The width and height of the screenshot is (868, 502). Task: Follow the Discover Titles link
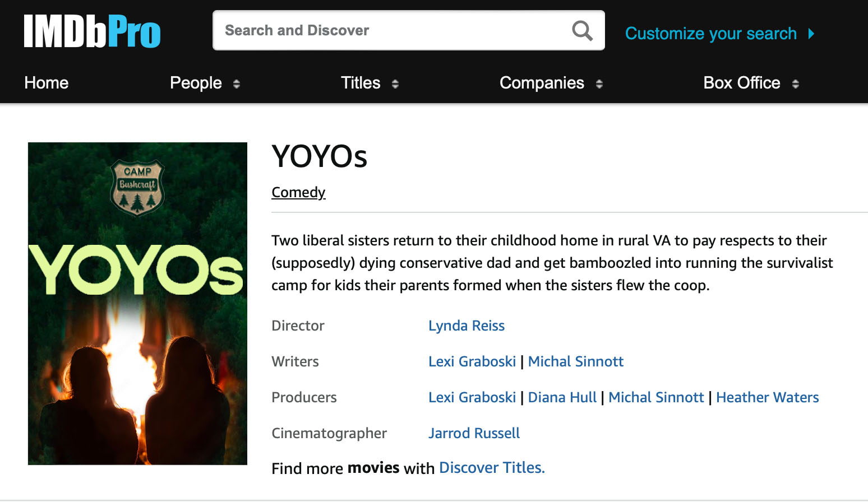click(491, 468)
